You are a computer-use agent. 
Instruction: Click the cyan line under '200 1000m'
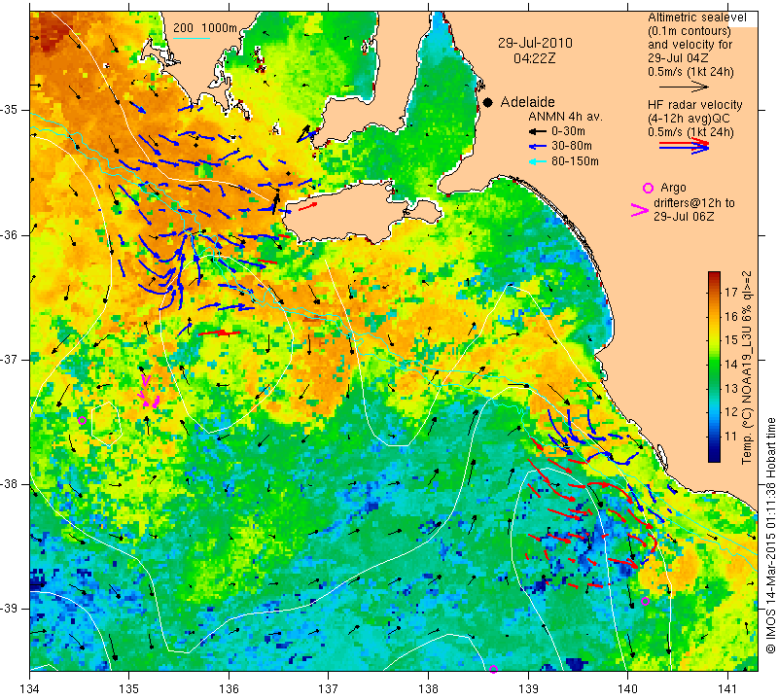(x=191, y=37)
